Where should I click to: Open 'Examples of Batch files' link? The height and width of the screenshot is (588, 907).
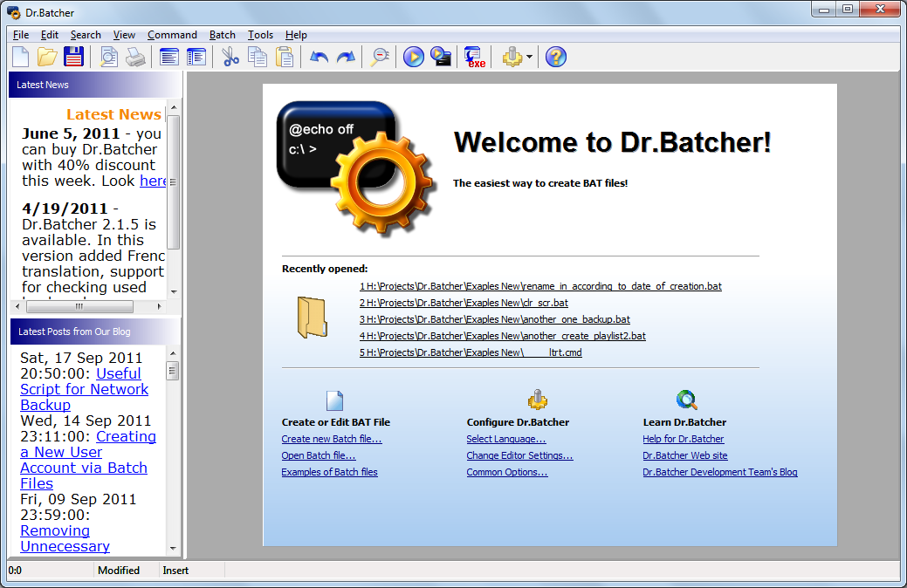[329, 472]
